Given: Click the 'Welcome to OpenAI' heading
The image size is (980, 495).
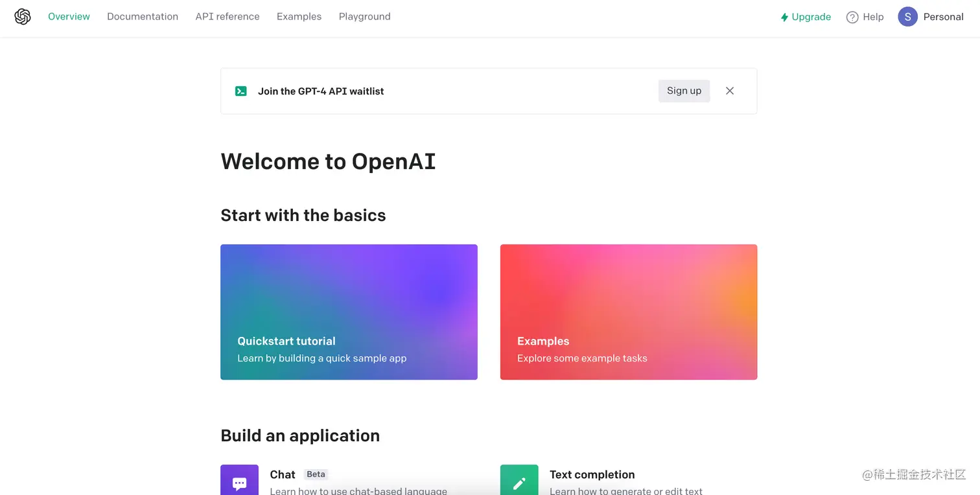Looking at the screenshot, I should pyautogui.click(x=328, y=161).
